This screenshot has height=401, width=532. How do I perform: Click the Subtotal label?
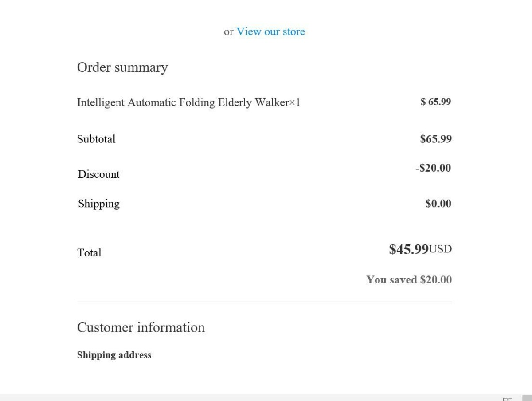pos(96,139)
